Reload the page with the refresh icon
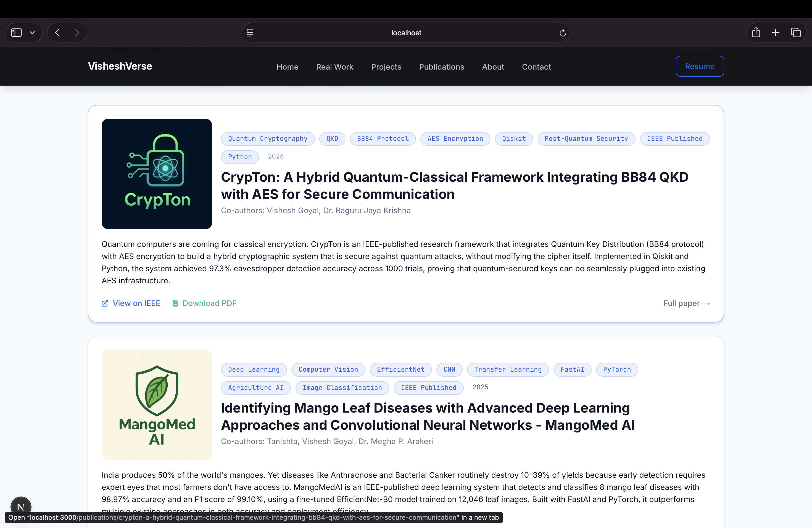 (563, 33)
